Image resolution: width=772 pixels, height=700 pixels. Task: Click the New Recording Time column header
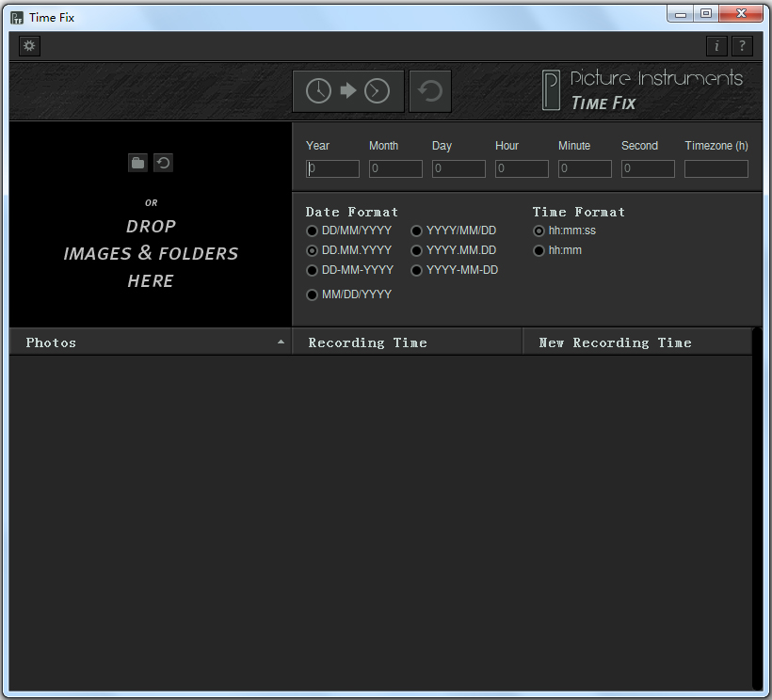pos(637,342)
